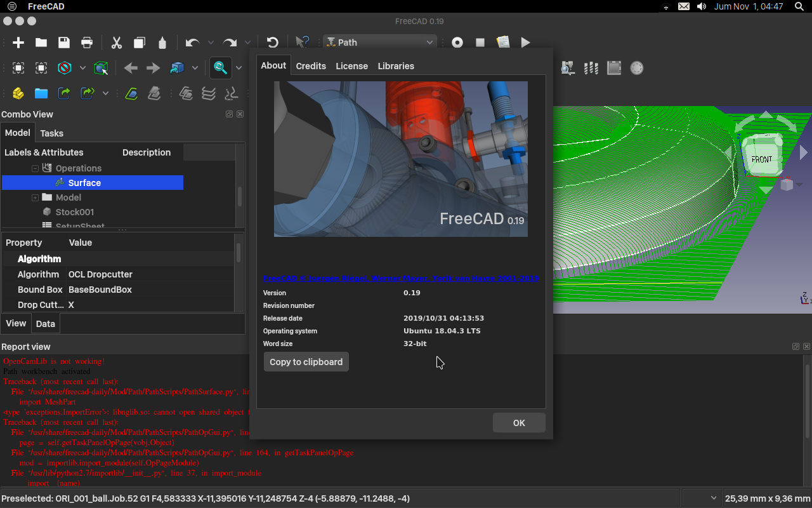Click the blue cube link navigation icon

pos(177,68)
